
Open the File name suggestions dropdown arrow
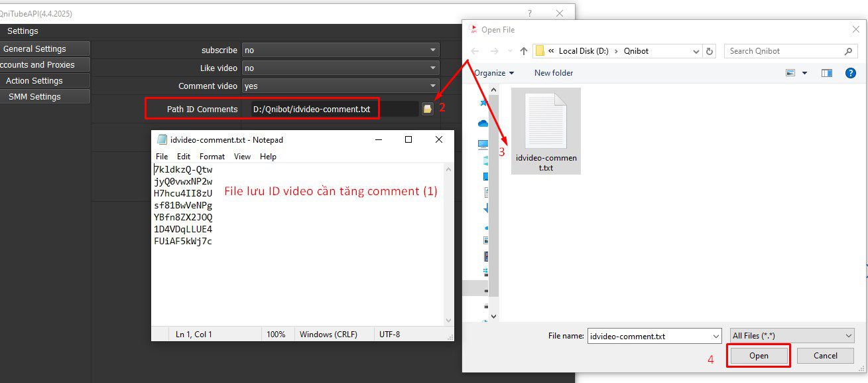pyautogui.click(x=715, y=336)
